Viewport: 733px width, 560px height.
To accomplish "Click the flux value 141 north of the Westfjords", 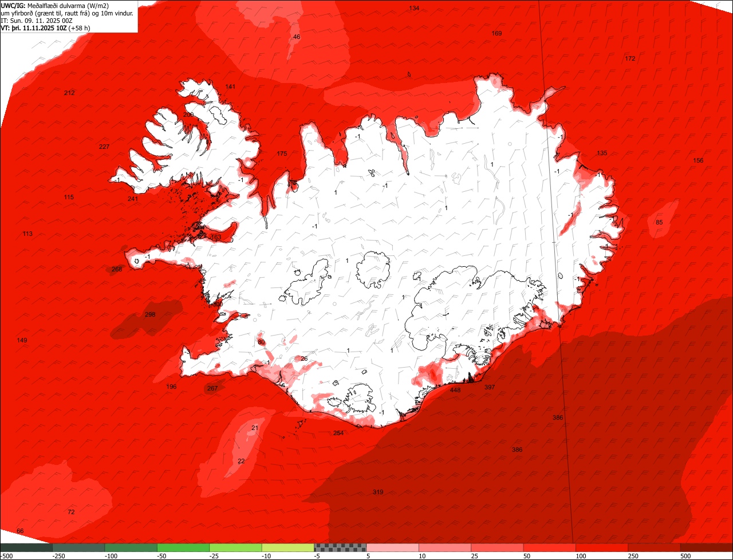I will [230, 86].
